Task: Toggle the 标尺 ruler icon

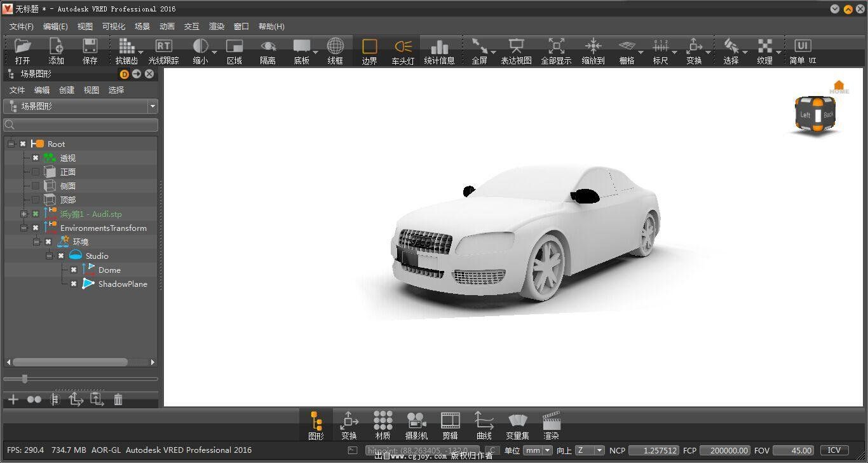Action: [661, 46]
